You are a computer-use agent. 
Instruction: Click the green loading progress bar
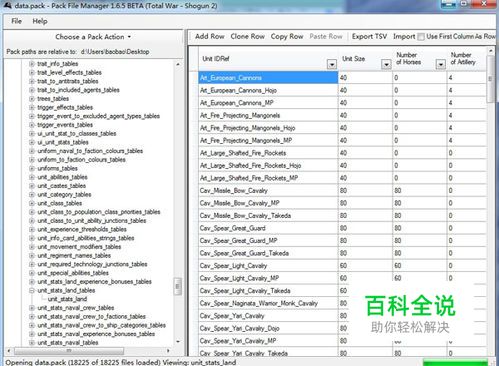pyautogui.click(x=456, y=362)
